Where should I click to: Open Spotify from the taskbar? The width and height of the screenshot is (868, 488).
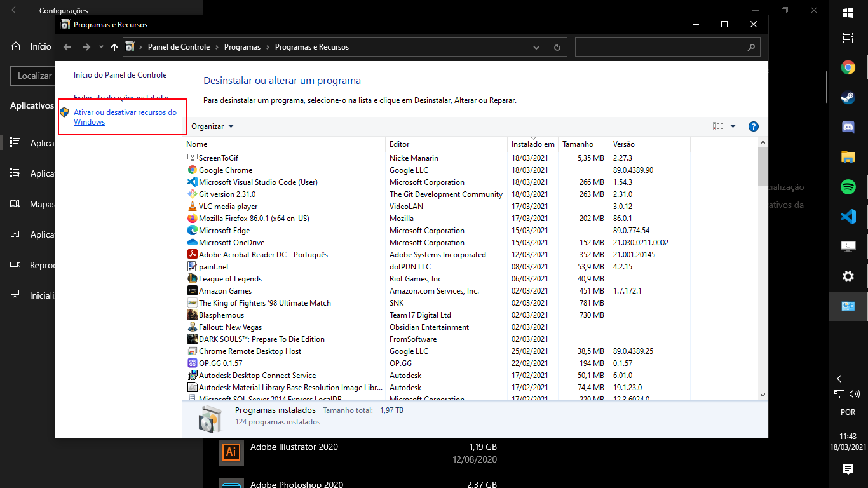tap(848, 187)
